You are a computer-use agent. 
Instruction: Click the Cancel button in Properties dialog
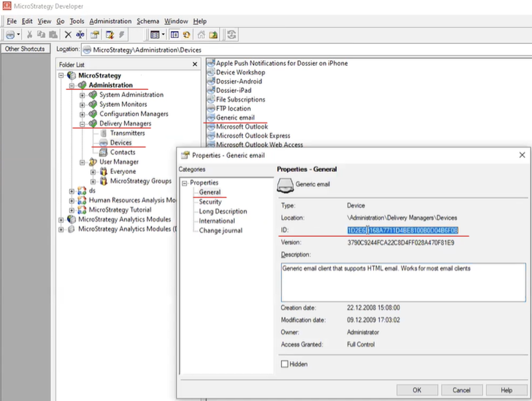[461, 390]
